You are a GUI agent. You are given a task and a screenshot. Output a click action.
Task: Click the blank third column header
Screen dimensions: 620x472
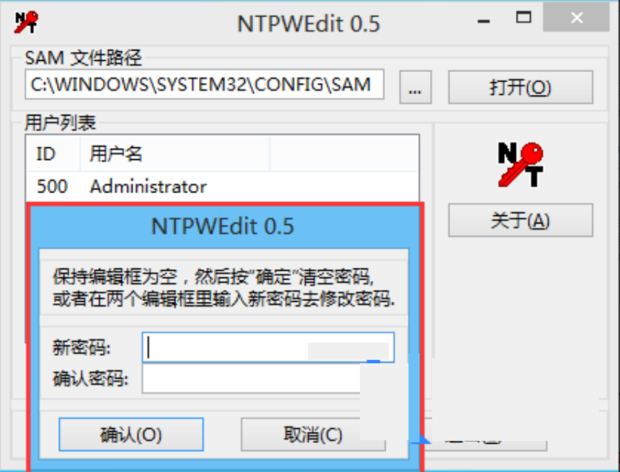[x=344, y=153]
